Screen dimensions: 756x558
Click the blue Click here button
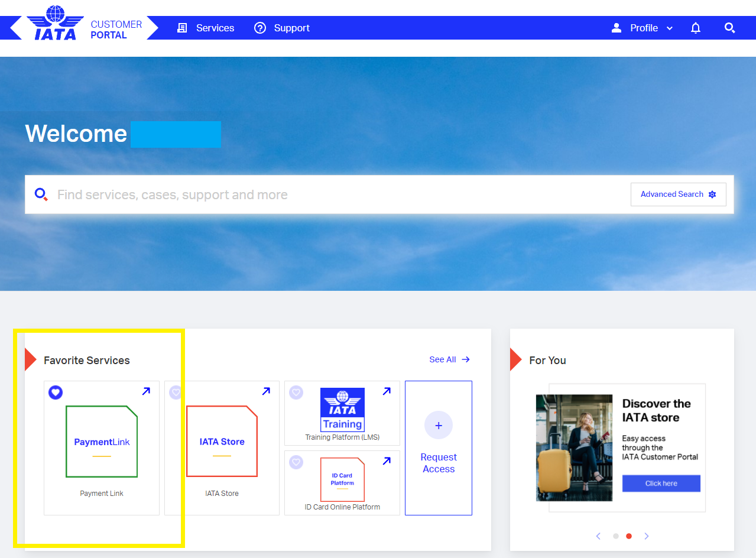(x=661, y=484)
